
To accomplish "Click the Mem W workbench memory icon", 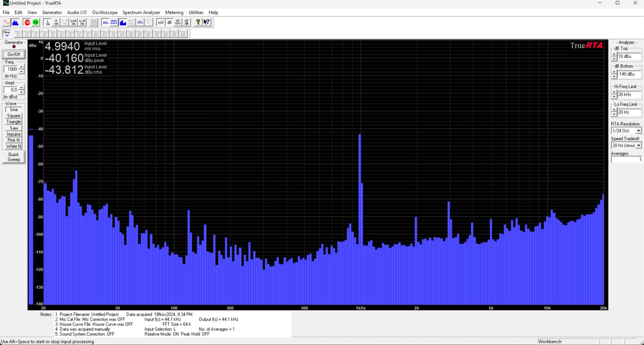I will point(7,33).
